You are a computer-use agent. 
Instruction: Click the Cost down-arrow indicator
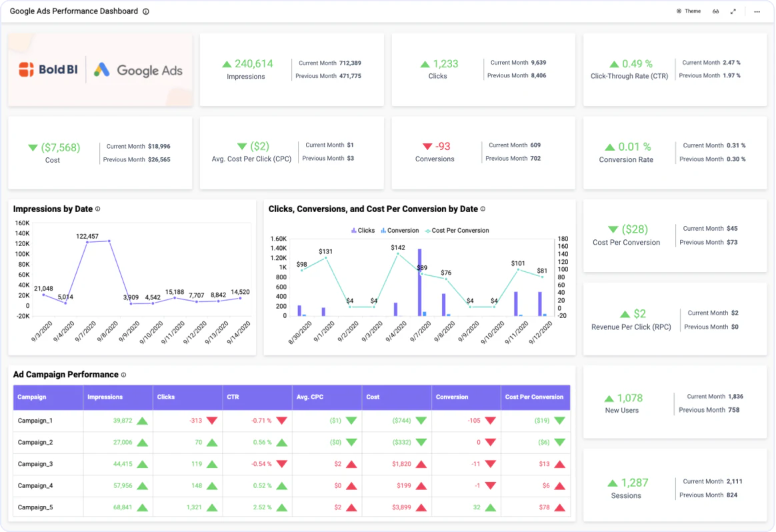coord(33,147)
